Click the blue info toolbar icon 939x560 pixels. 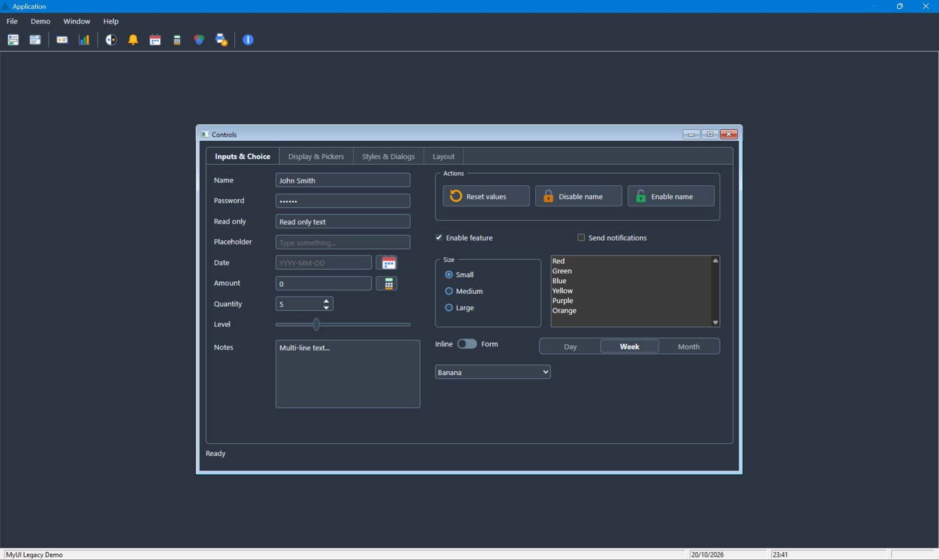(248, 40)
